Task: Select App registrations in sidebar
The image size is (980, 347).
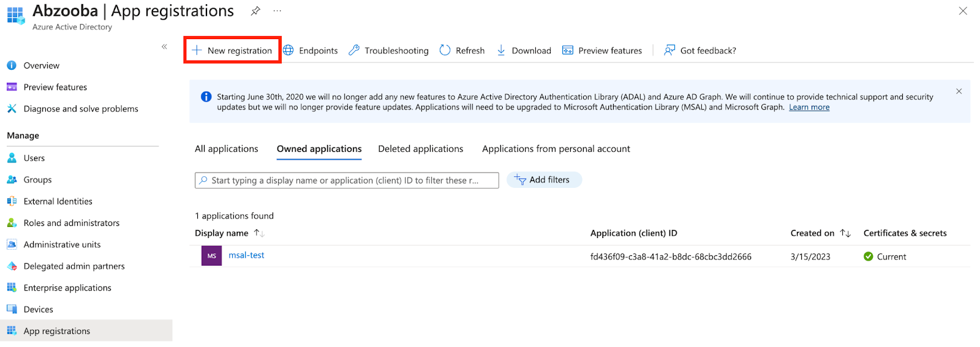Action: pos(86,330)
